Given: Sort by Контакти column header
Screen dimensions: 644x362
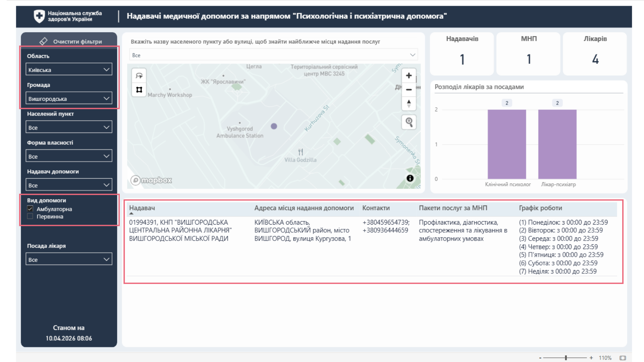Looking at the screenshot, I should coord(376,208).
